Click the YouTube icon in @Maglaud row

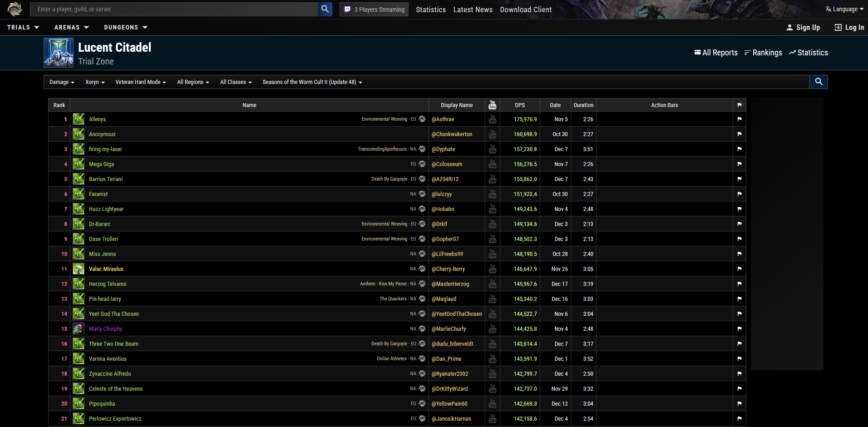493,299
